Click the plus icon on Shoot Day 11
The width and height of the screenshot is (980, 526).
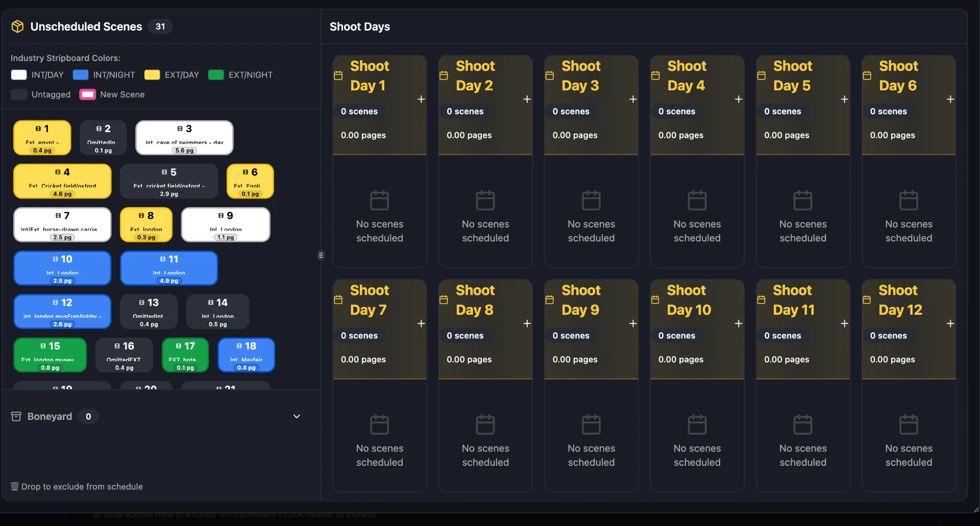tap(845, 323)
